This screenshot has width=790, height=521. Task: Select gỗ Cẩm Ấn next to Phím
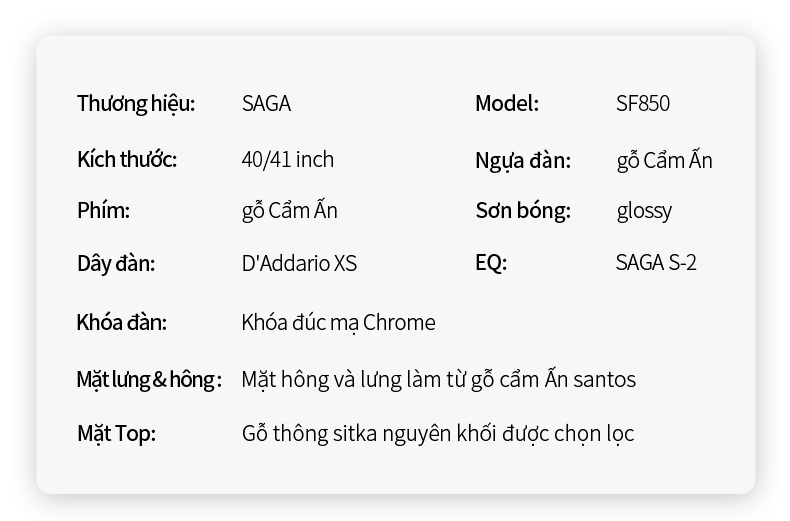pyautogui.click(x=290, y=211)
